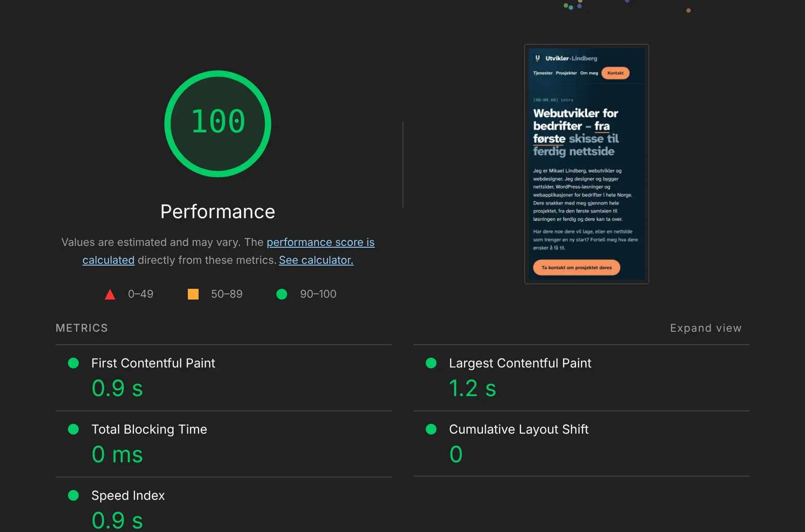The image size is (805, 532).
Task: Click the performance score 100 gauge
Action: click(x=218, y=123)
